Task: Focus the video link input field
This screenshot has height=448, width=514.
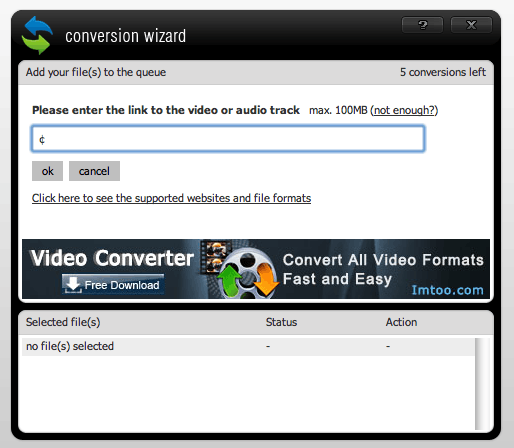Action: (228, 139)
